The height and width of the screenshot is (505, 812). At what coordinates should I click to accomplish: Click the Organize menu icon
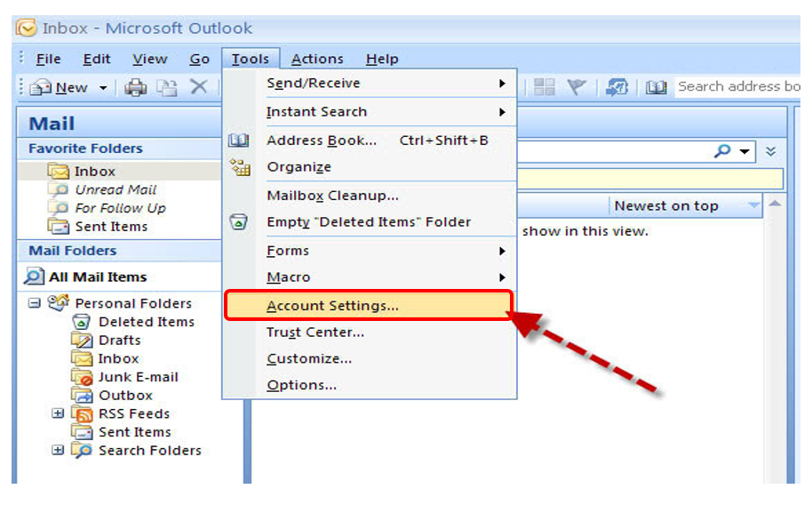pyautogui.click(x=240, y=167)
